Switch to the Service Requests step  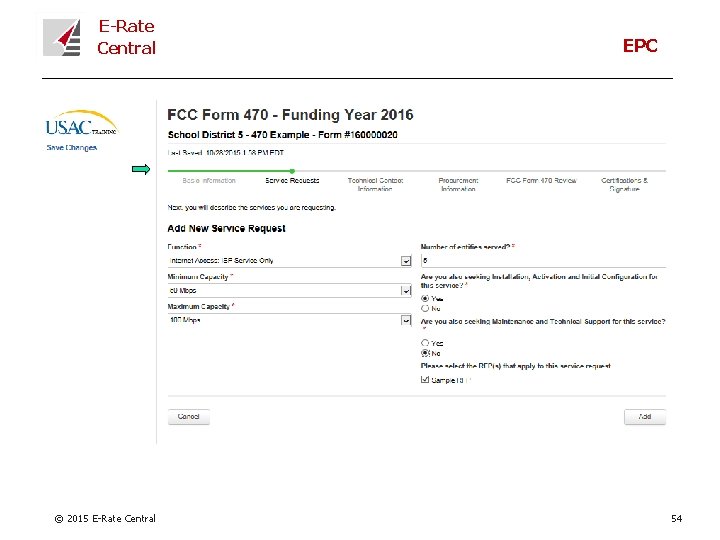click(x=292, y=181)
